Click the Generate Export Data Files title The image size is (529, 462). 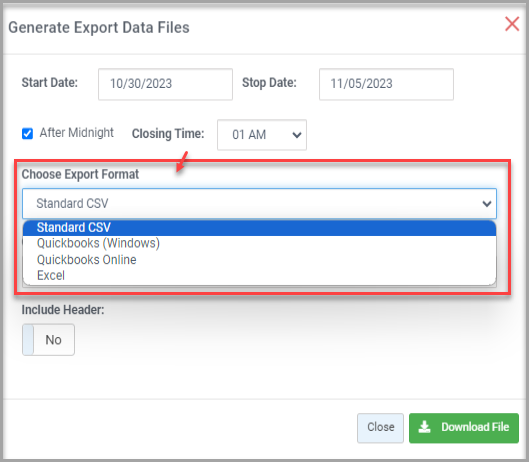[x=99, y=27]
